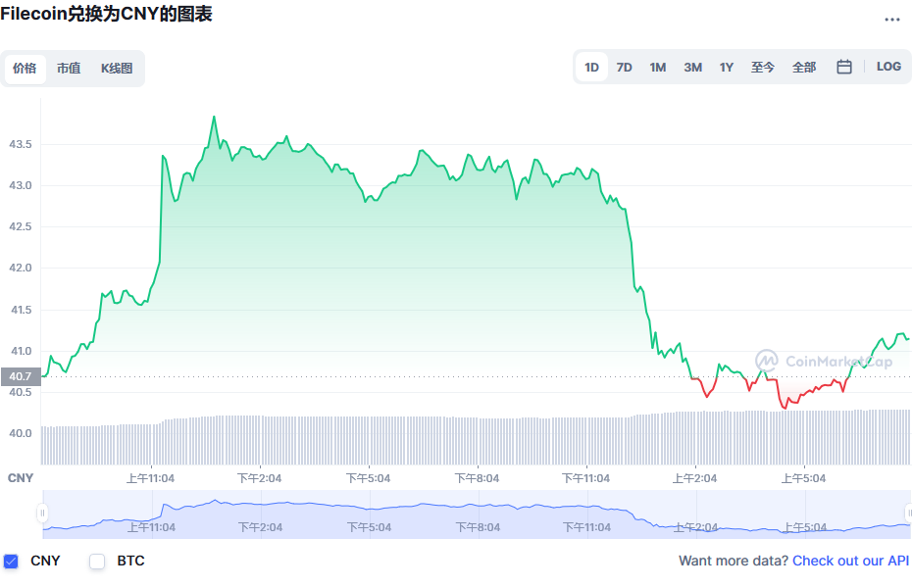The height and width of the screenshot is (588, 912).
Task: Select the 1D time range
Action: pyautogui.click(x=591, y=68)
